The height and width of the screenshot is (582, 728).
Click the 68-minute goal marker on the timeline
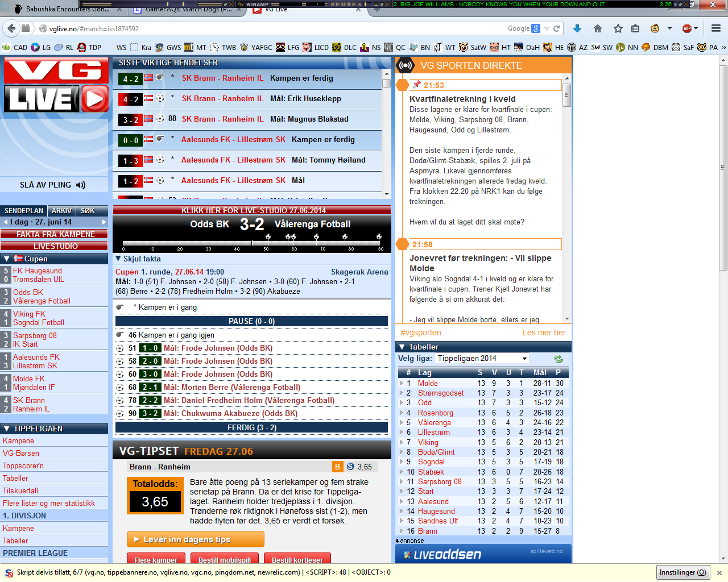317,237
